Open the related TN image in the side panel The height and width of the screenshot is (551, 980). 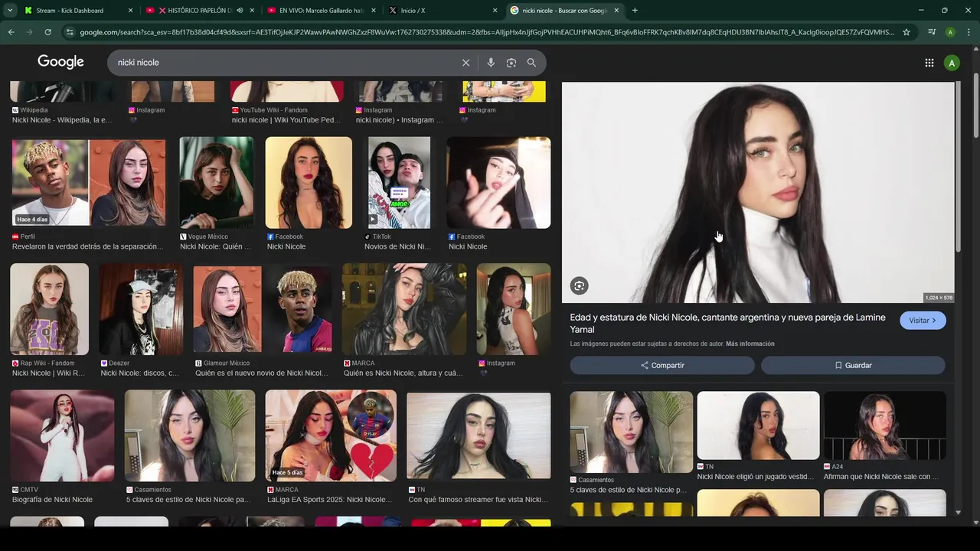coord(758,425)
